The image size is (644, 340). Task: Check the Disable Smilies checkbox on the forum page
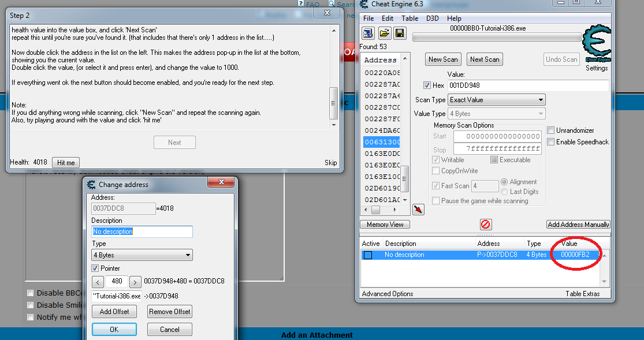[x=31, y=305]
